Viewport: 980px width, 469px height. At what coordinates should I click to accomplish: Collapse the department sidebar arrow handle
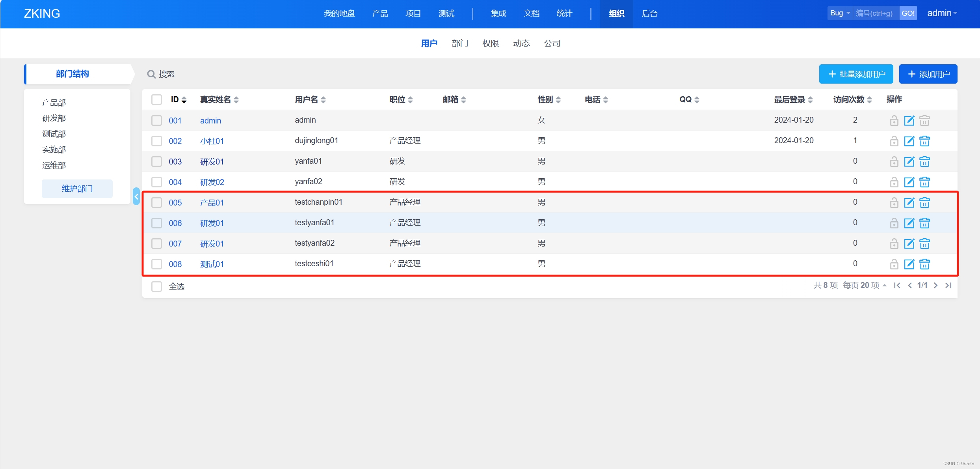[x=136, y=196]
